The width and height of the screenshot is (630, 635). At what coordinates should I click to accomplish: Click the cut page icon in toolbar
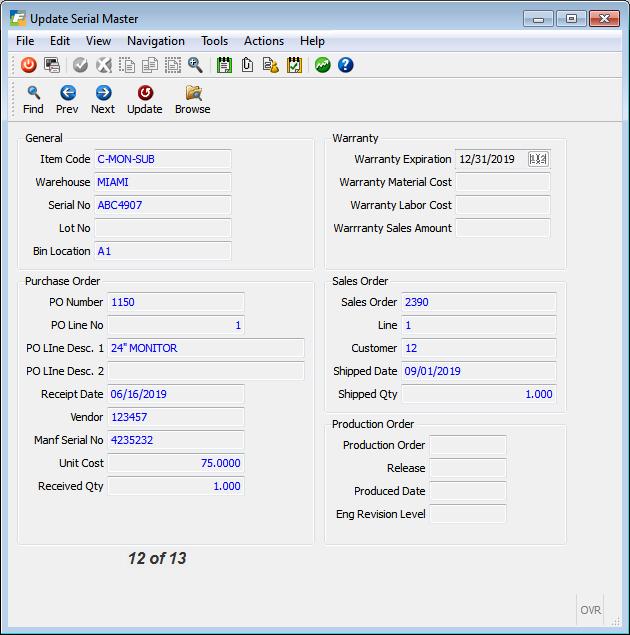pyautogui.click(x=127, y=65)
